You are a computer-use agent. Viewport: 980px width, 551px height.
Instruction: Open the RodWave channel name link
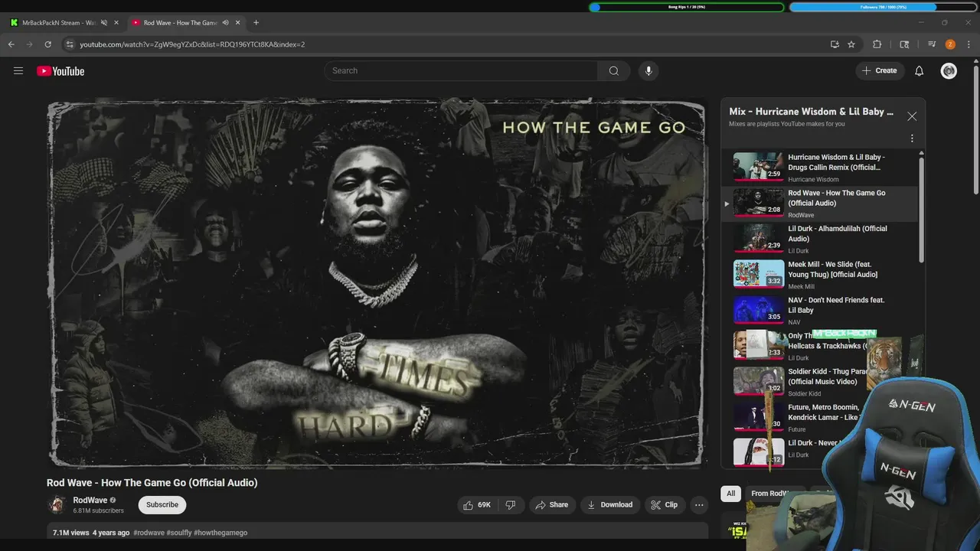point(90,500)
